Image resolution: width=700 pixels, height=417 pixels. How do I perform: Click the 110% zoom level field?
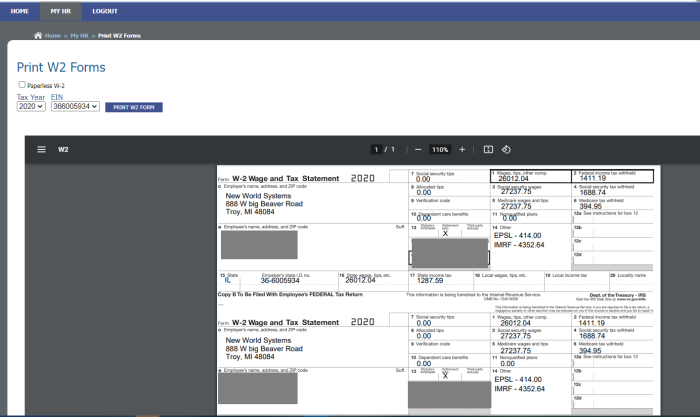pos(440,149)
